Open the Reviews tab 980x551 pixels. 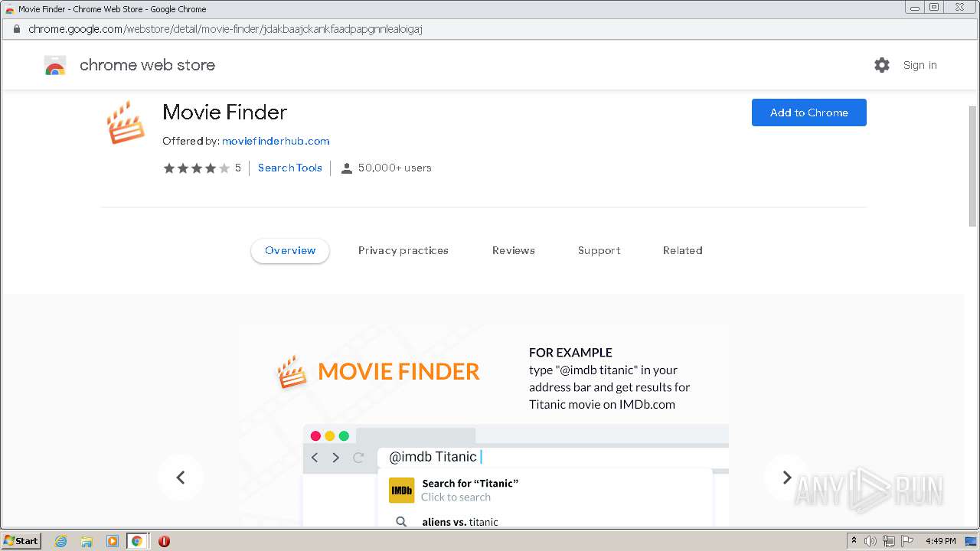[514, 250]
